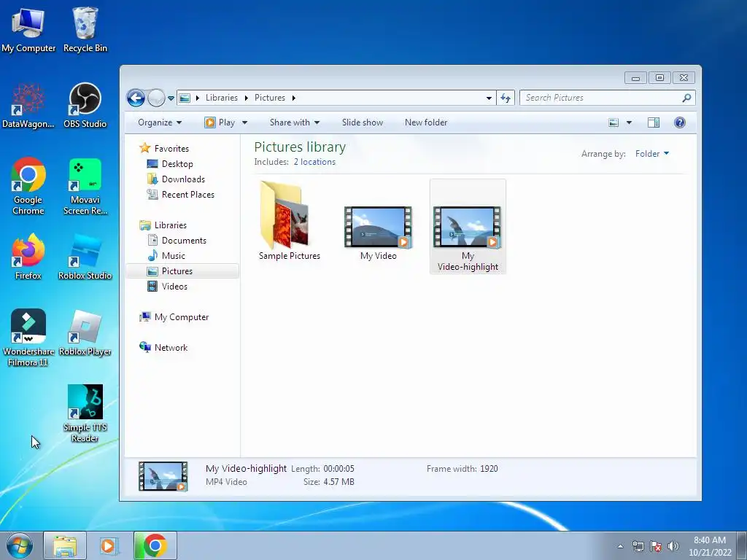This screenshot has height=560, width=747.
Task: Open Help with the question mark icon
Action: click(680, 122)
